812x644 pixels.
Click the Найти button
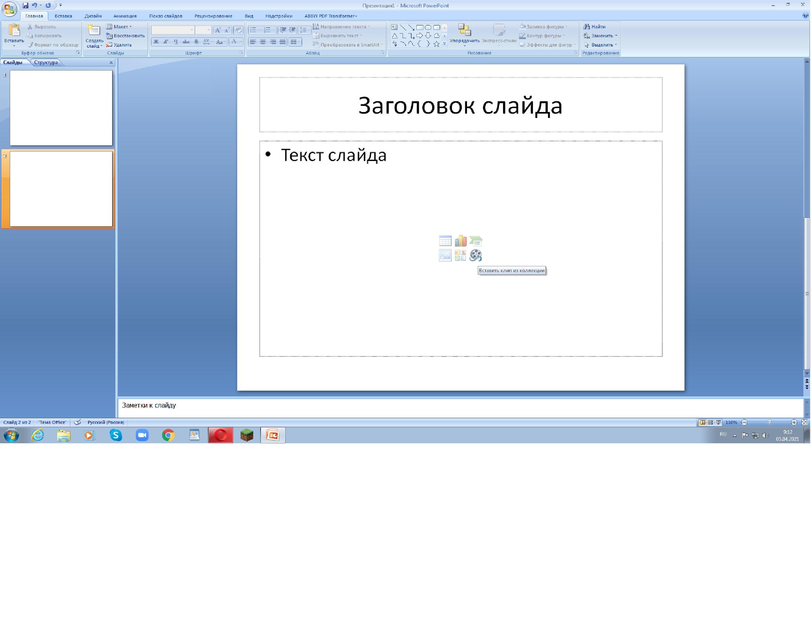click(596, 27)
